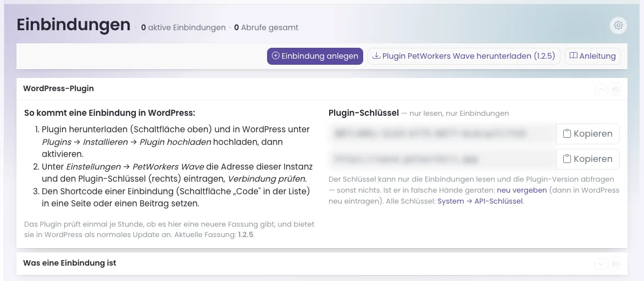
Task: Copy the blurred plugin key value
Action: coord(587,134)
